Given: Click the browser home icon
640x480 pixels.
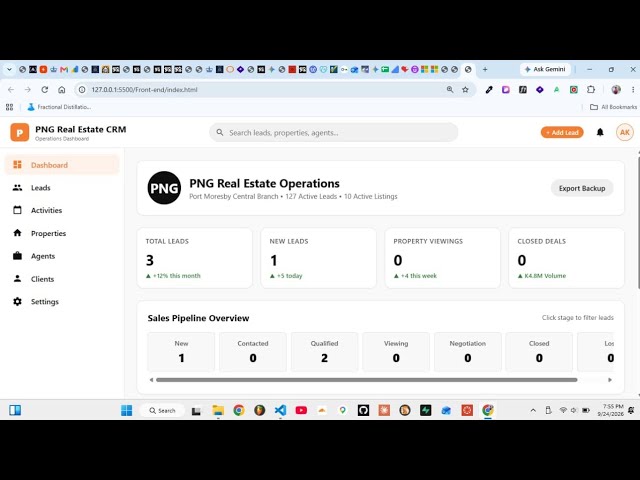Looking at the screenshot, I should 62,89.
